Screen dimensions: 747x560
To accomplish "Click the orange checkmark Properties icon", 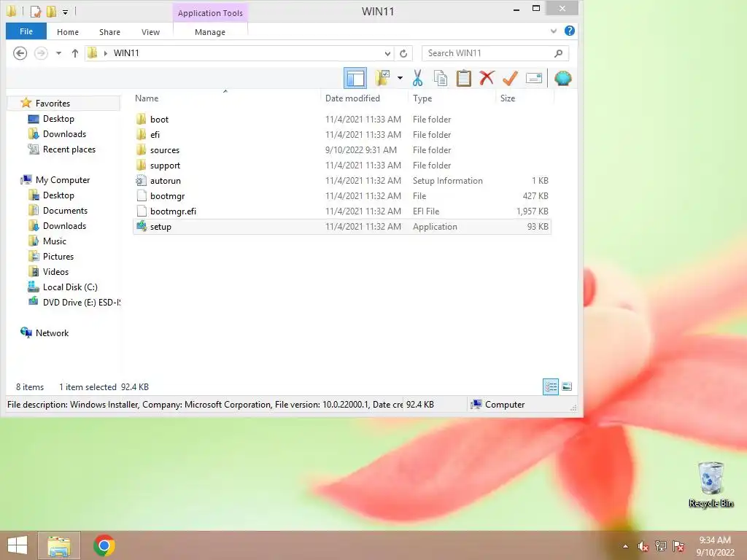I will (x=510, y=78).
